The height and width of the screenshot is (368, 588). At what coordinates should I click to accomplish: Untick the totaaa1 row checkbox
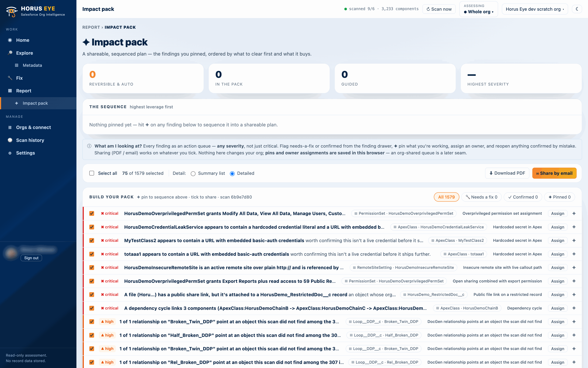pos(92,254)
